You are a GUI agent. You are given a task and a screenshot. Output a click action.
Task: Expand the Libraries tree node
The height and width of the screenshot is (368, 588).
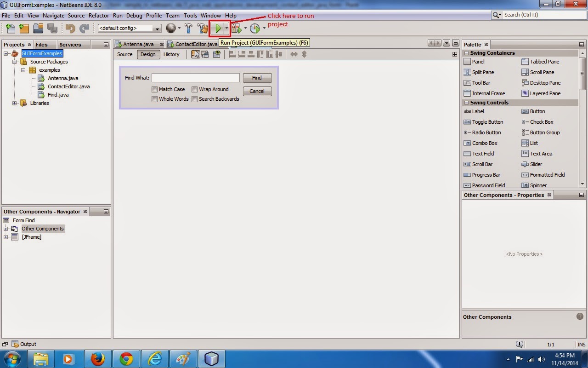point(14,103)
